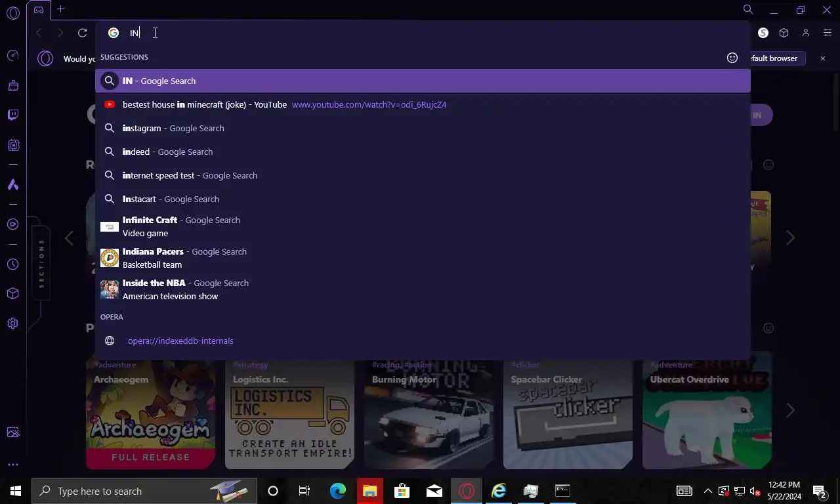The height and width of the screenshot is (504, 840).
Task: Open opera://indexeddb-internals suggestion
Action: coord(423,341)
